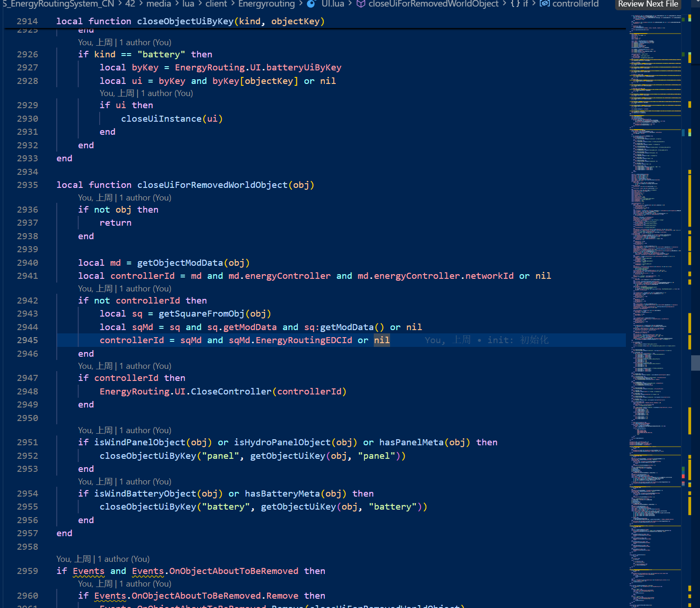Image resolution: width=700 pixels, height=608 pixels.
Task: Open the controllerId symbol breadcrumb
Action: click(576, 4)
